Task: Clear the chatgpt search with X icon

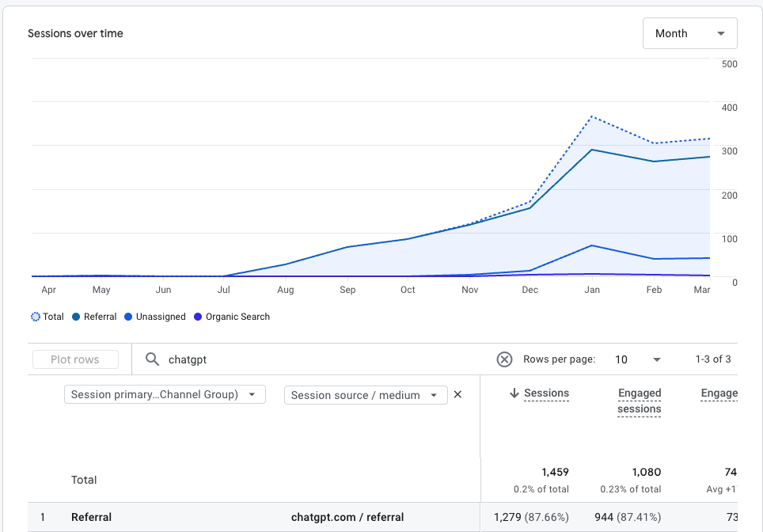Action: [504, 359]
